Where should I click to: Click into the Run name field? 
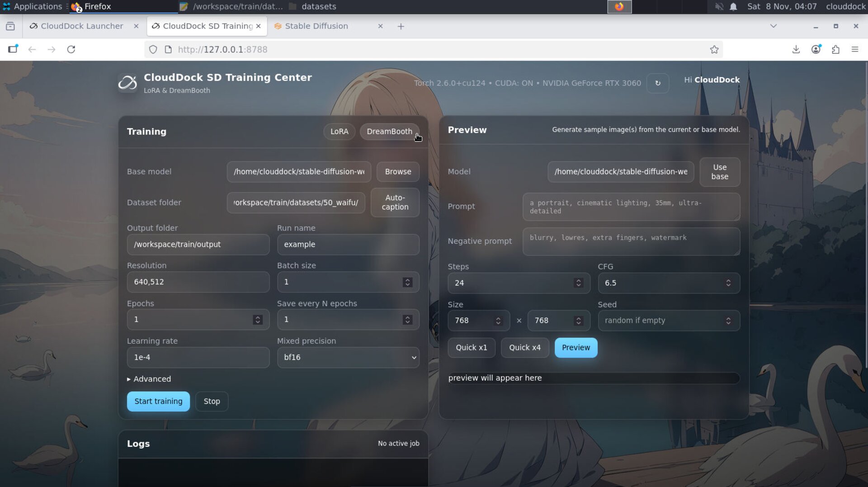348,245
